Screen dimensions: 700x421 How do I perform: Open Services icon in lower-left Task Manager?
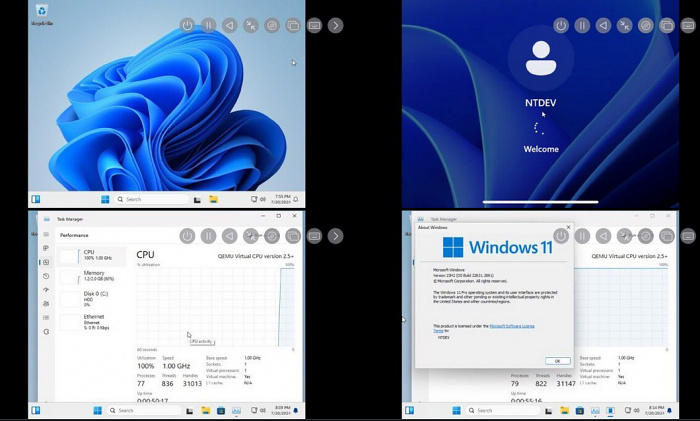[46, 332]
